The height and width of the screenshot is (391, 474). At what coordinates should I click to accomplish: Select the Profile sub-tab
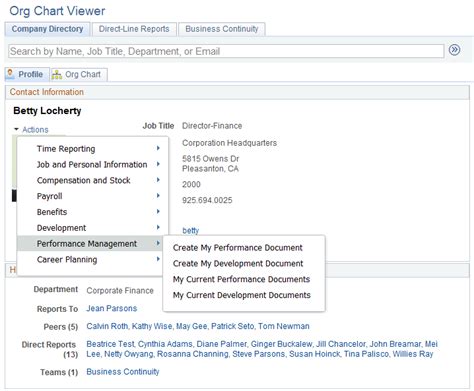pyautogui.click(x=27, y=74)
